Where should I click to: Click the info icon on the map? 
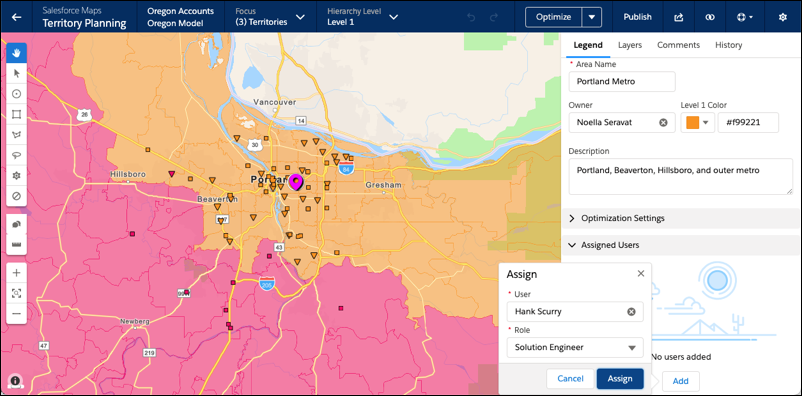15,381
